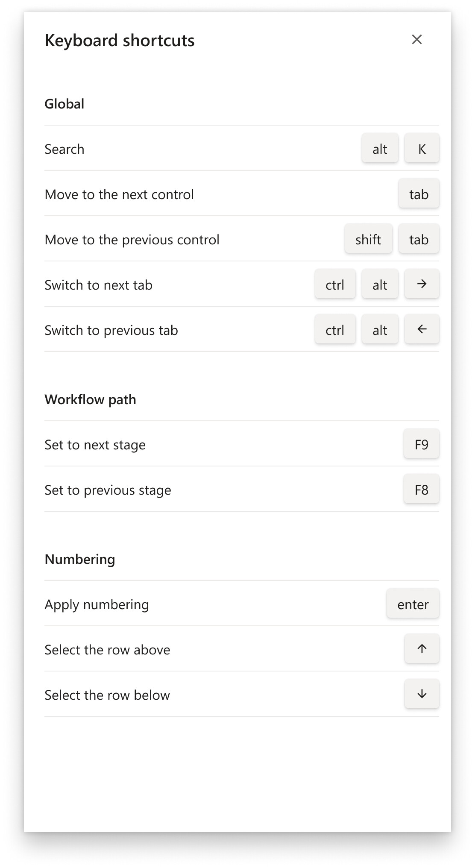The image size is (475, 868).
Task: Click the F8 key badge
Action: [421, 490]
